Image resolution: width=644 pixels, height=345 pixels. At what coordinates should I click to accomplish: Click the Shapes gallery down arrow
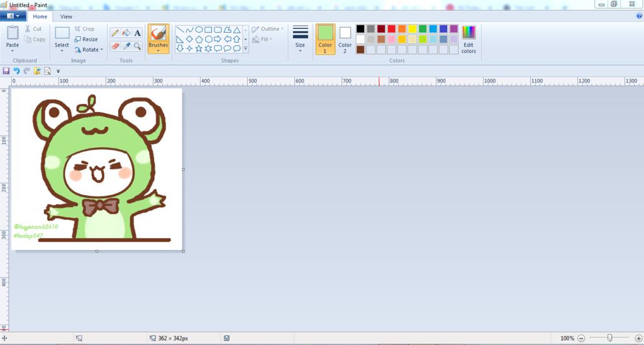(246, 40)
